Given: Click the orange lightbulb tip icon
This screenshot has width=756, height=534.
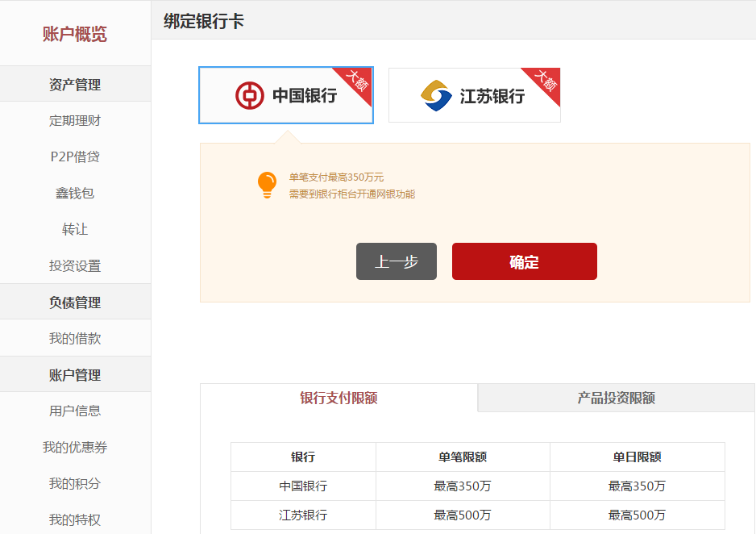Looking at the screenshot, I should pos(267,186).
